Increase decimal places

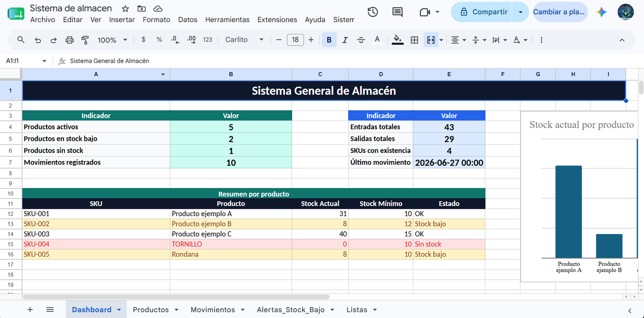click(x=192, y=39)
